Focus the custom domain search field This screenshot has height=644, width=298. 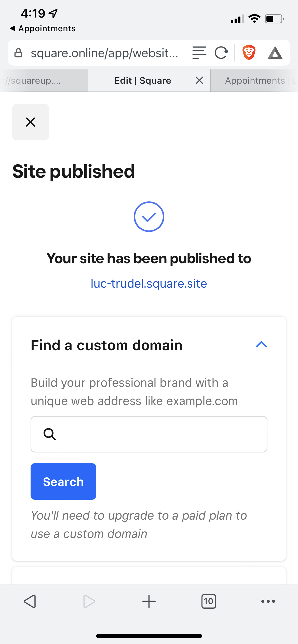point(149,434)
